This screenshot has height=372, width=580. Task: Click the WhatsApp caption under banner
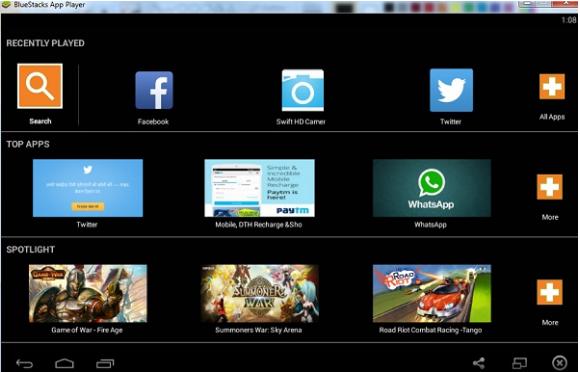tap(430, 224)
